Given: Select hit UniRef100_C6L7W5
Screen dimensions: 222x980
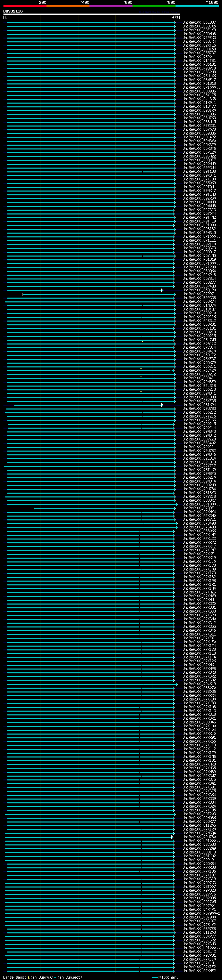Looking at the screenshot, I should 199,340.
